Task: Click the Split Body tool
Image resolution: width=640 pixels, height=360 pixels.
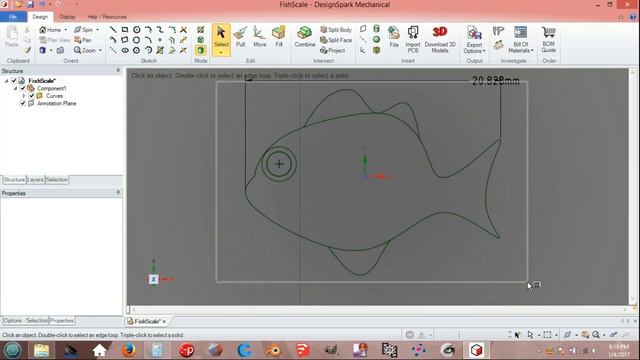Action: [x=336, y=30]
